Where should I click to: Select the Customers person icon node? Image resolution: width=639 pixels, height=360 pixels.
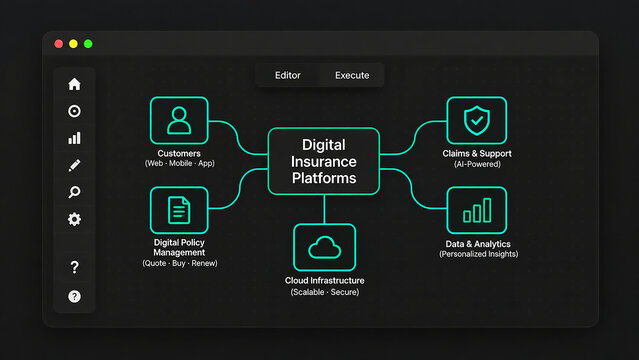pos(179,121)
